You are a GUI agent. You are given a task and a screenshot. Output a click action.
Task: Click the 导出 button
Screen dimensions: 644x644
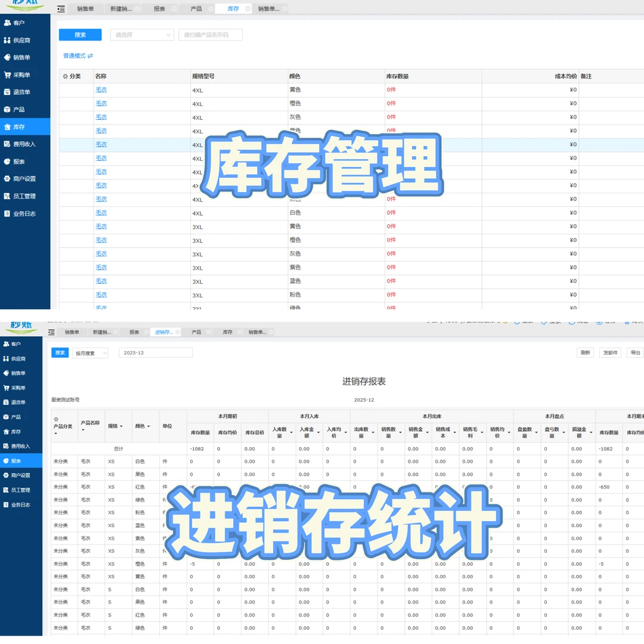click(636, 353)
